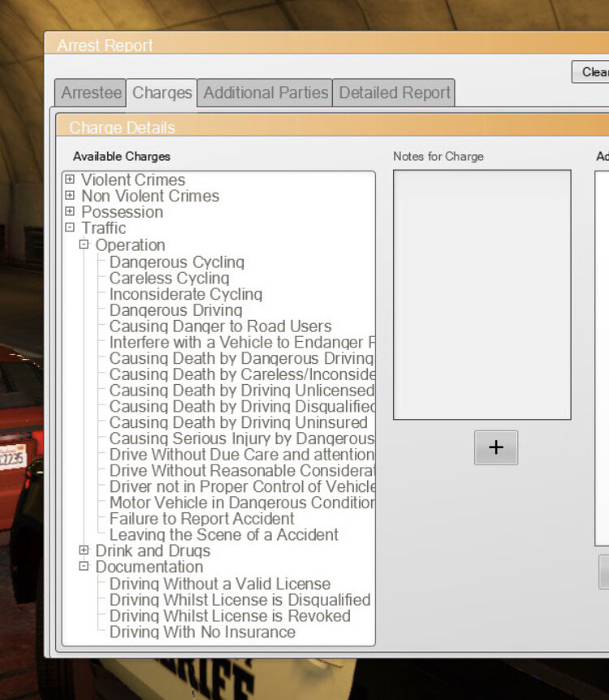This screenshot has width=609, height=700.
Task: Click the plus button to add charge
Action: coord(495,447)
